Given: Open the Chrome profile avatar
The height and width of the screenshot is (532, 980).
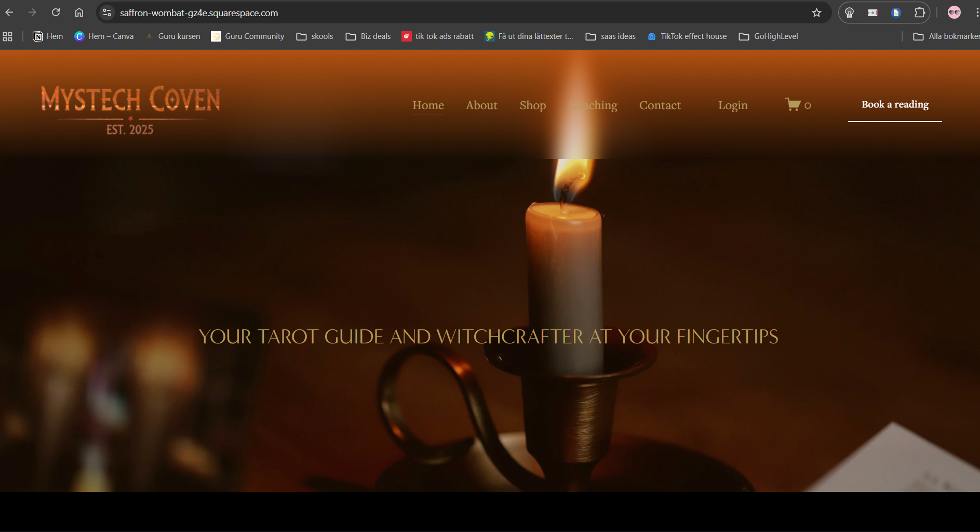Looking at the screenshot, I should (954, 12).
